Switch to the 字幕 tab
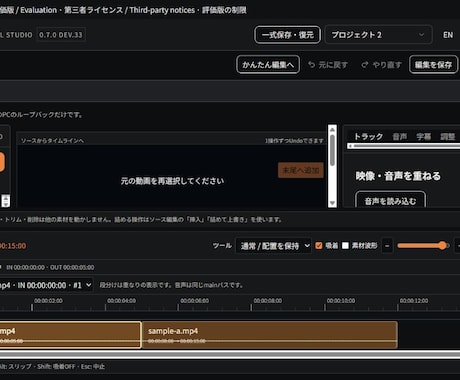 click(x=423, y=136)
